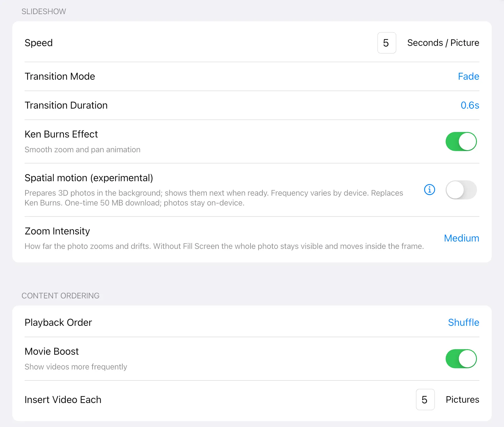Select 'Prepares 3D photos in the background' description

tap(214, 198)
